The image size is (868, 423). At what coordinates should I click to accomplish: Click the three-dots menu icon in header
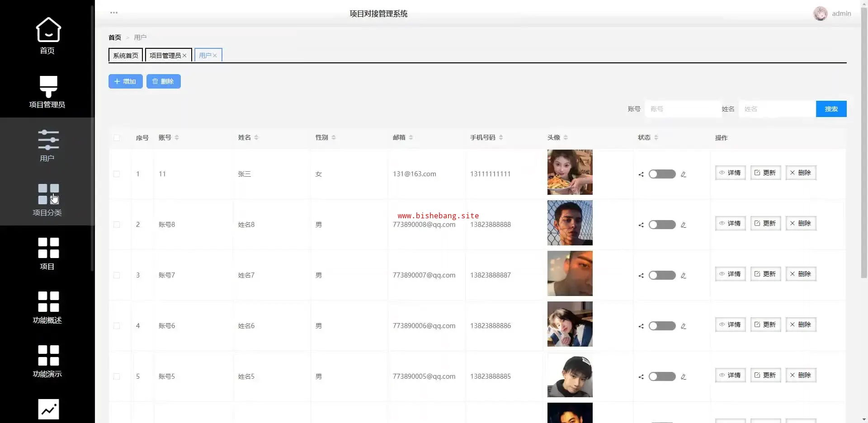114,13
